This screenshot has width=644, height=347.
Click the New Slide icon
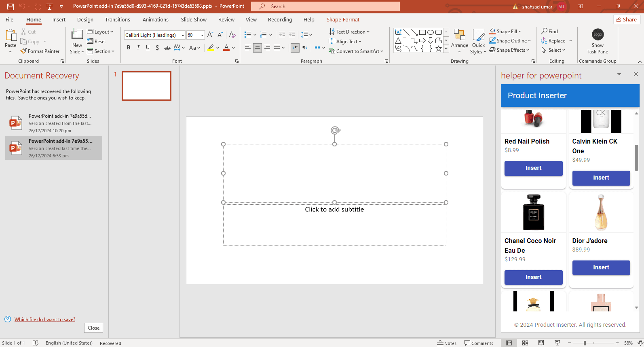point(77,35)
